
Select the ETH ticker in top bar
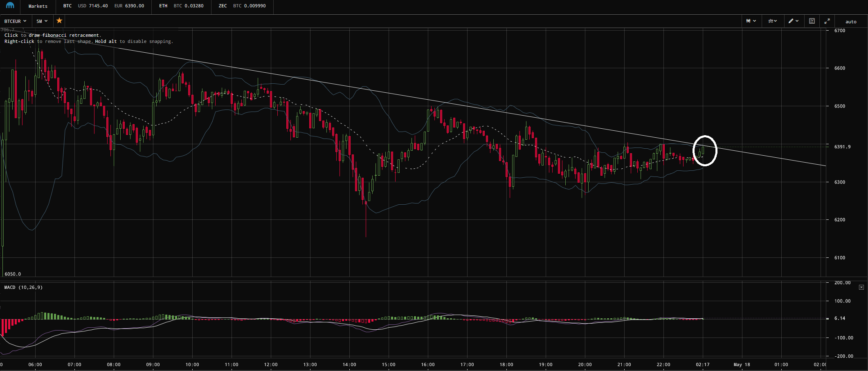(163, 6)
